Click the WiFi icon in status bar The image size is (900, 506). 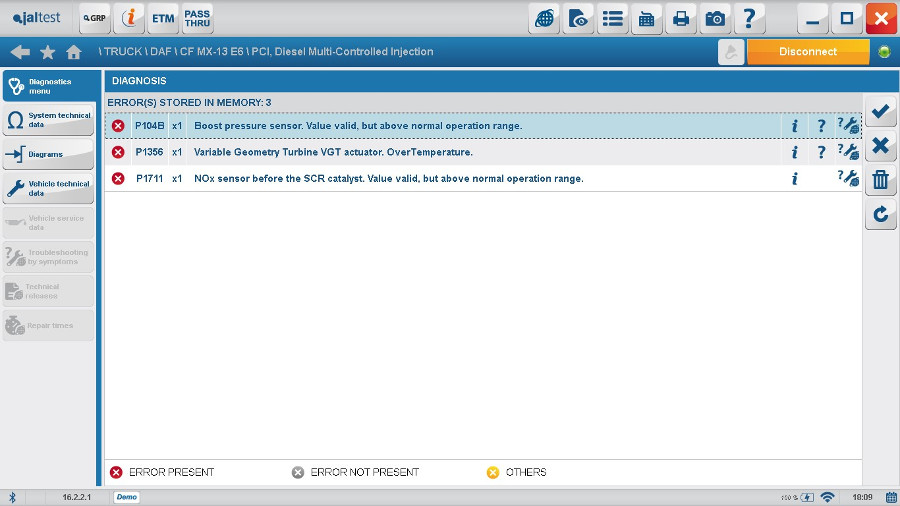click(x=827, y=497)
